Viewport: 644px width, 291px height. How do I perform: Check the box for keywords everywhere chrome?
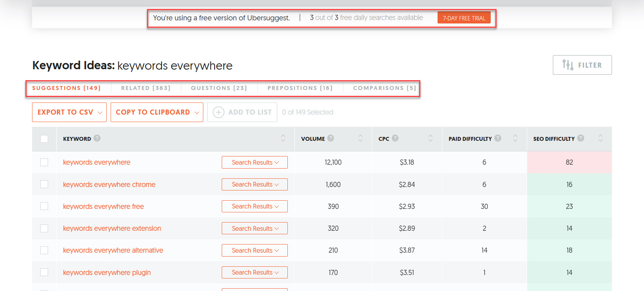pos(44,184)
